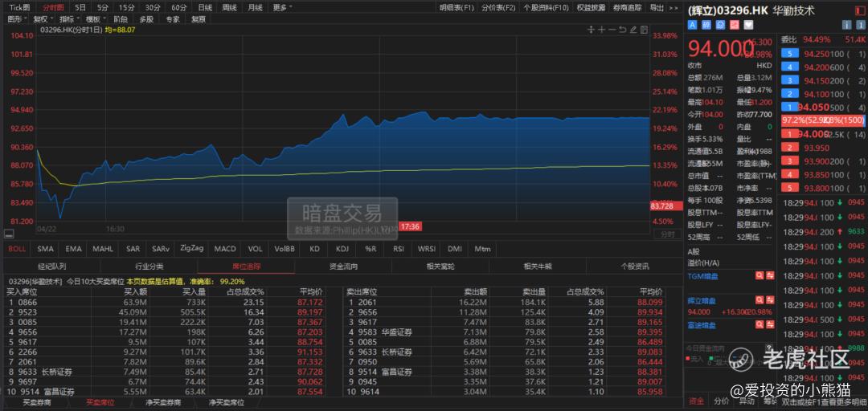Search 富途暗盘 with the magnifier icon
Image resolution: width=868 pixels, height=411 pixels.
759,325
